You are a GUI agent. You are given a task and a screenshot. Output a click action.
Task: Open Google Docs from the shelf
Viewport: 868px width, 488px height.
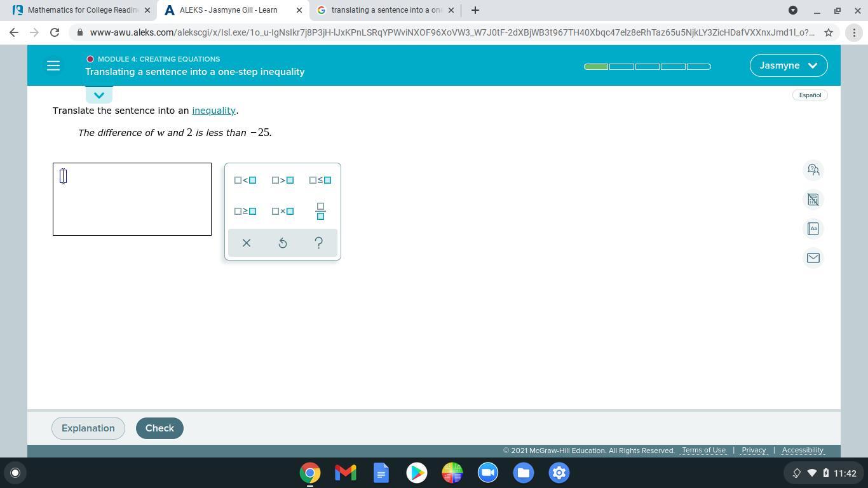[381, 473]
